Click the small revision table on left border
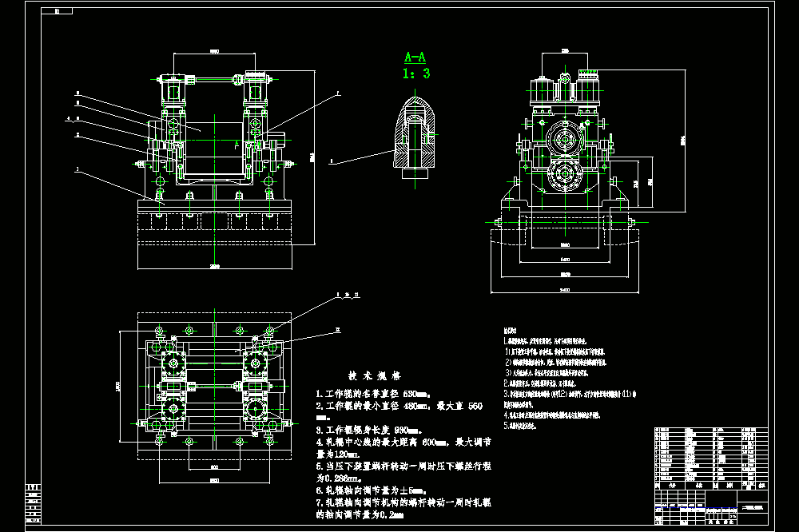This screenshot has height=532, width=799. point(33,504)
